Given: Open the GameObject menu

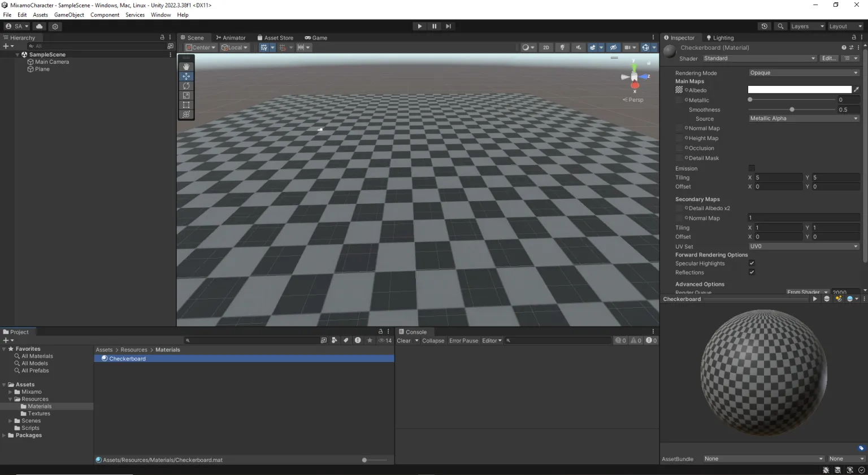Looking at the screenshot, I should 69,15.
